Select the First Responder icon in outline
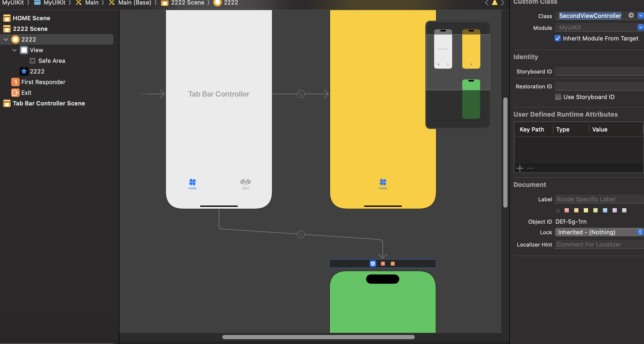644x344 pixels. [x=15, y=82]
